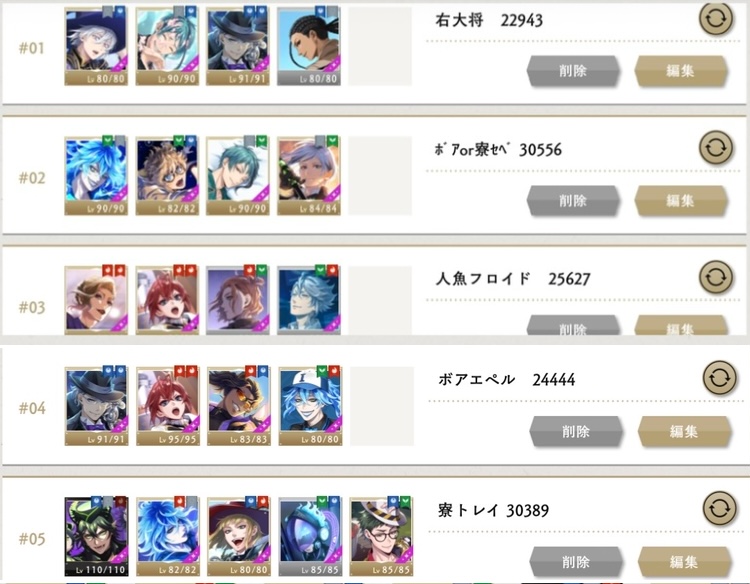The height and width of the screenshot is (584, 750).
Task: Edit deck #01 with 編集 button
Action: point(681,71)
